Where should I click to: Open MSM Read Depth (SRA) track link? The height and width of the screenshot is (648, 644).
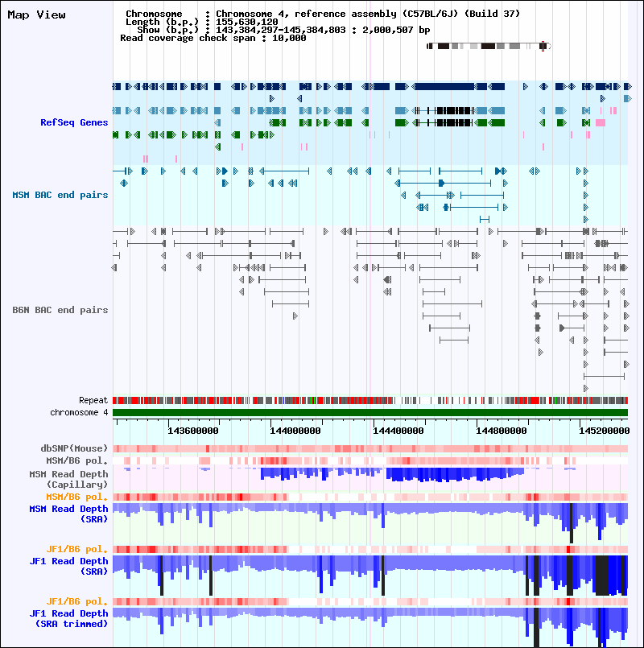click(x=68, y=514)
